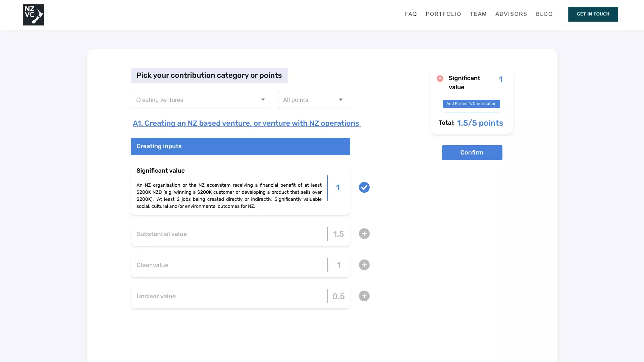Expand the Substantial value row

[x=228, y=234]
